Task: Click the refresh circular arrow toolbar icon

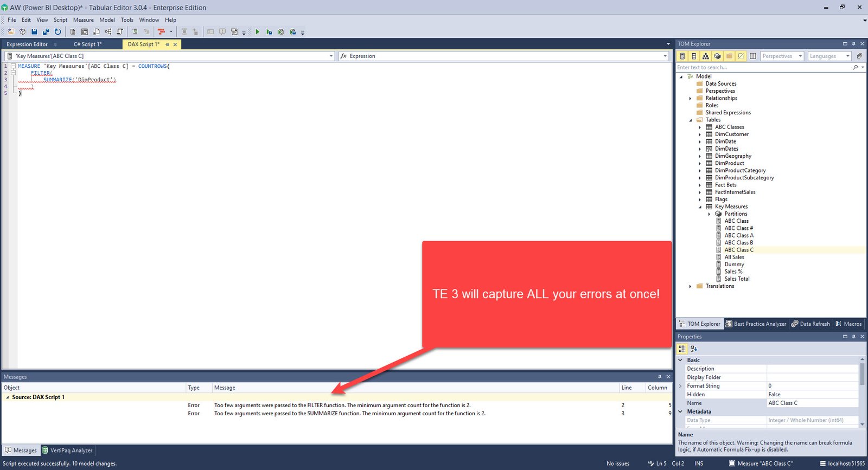Action: pyautogui.click(x=58, y=31)
